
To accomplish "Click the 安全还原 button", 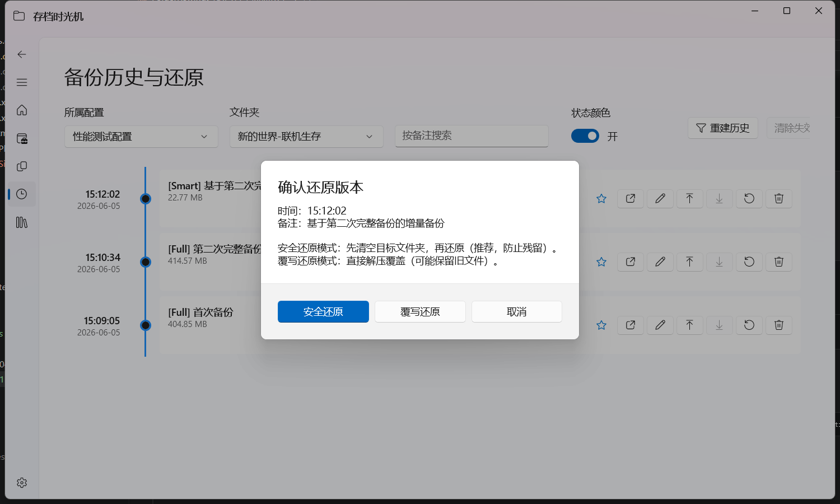I will click(323, 312).
